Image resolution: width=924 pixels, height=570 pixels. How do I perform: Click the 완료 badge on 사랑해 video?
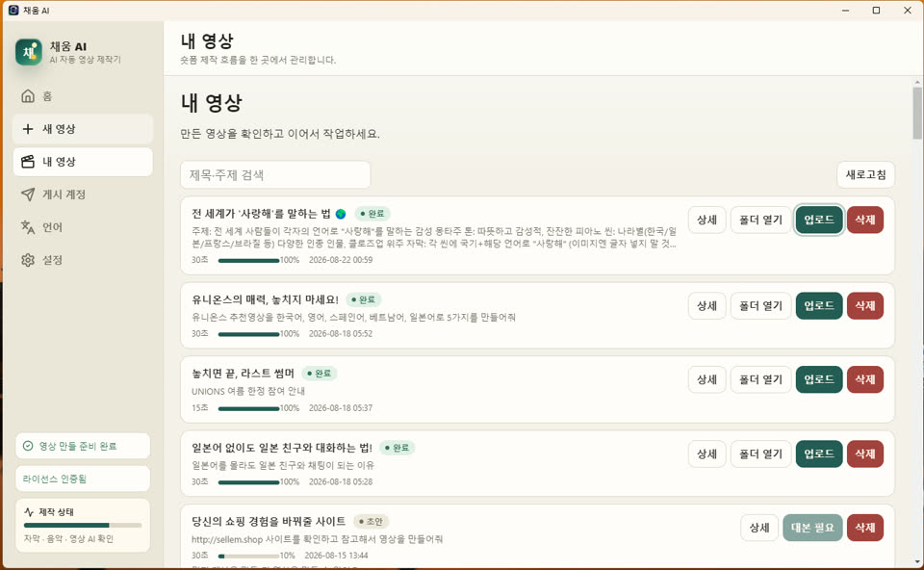(372, 214)
